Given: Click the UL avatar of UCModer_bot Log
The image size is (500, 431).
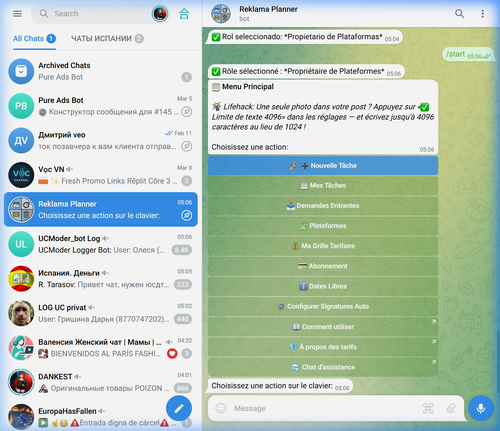Looking at the screenshot, I should tap(21, 244).
